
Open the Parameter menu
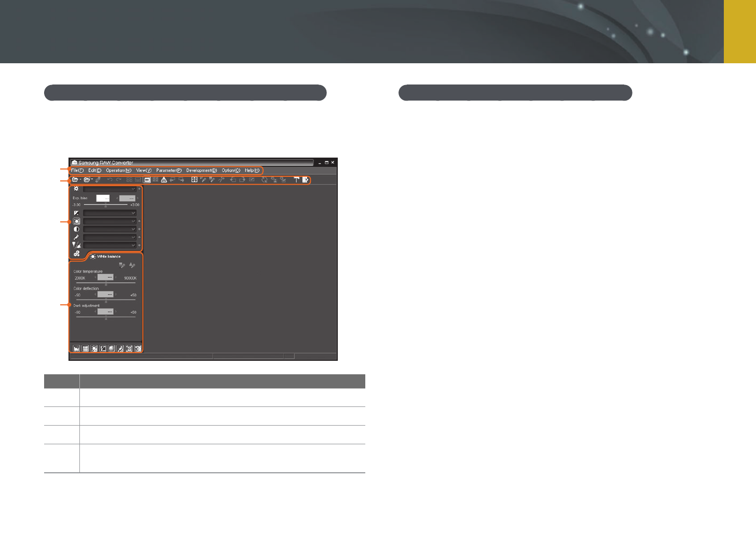pos(169,171)
